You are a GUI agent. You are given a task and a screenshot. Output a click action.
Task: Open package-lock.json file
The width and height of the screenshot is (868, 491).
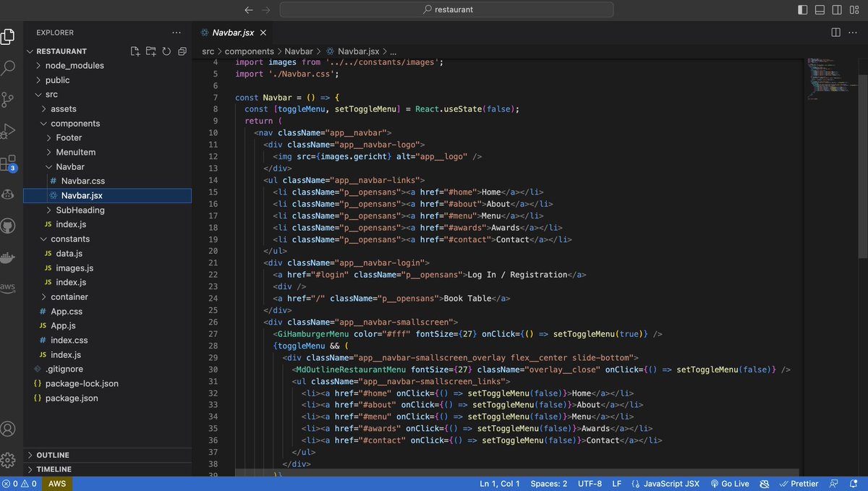coord(107,384)
